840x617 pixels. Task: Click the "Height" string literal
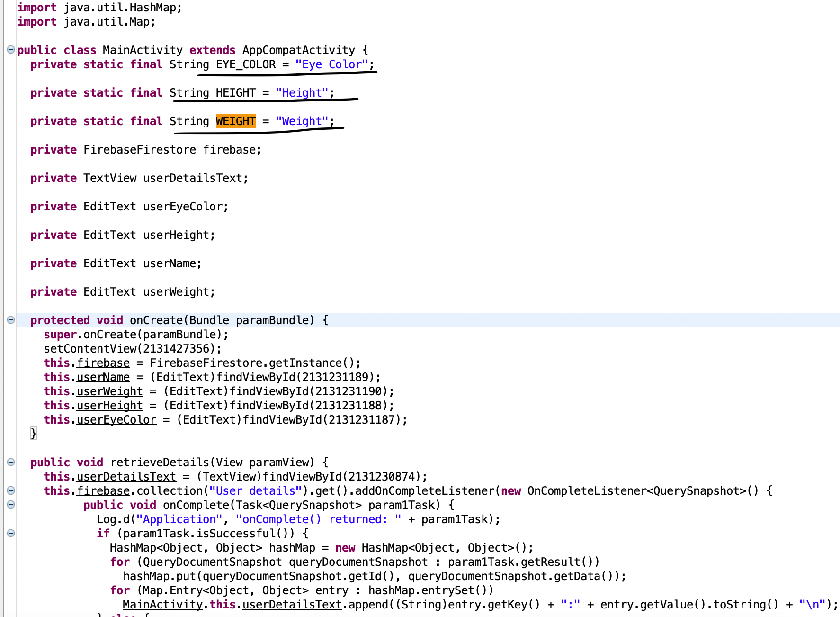pos(302,93)
